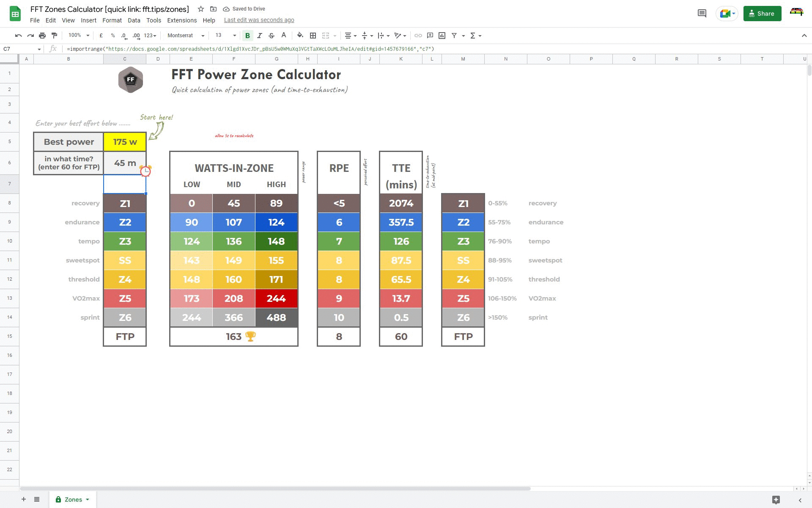Open comment history icon
This screenshot has height=508, width=812.
[x=702, y=14]
